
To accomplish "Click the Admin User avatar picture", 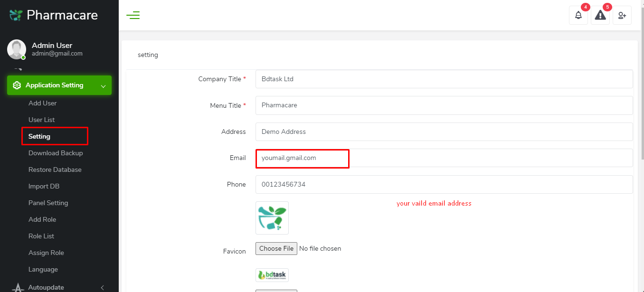I will pos(17,49).
